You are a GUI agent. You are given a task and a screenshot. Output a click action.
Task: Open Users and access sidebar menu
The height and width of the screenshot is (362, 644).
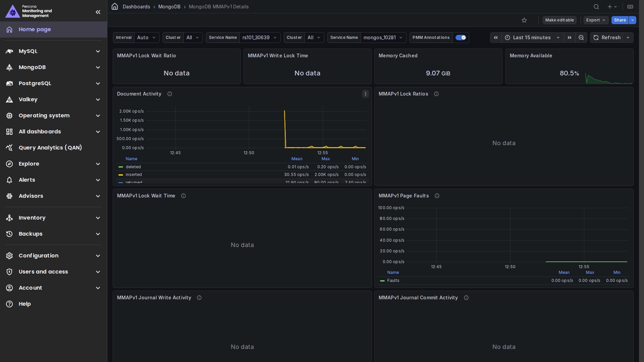(54, 272)
